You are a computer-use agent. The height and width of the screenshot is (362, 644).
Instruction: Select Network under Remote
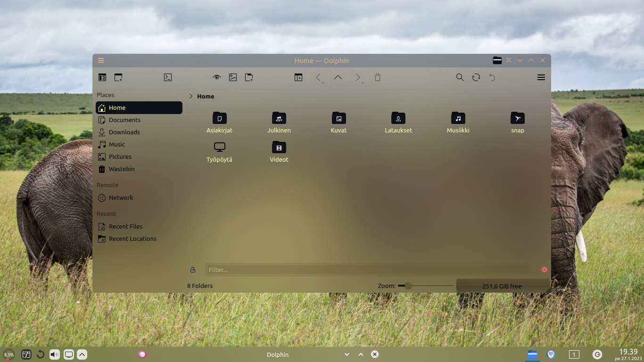pos(139,197)
